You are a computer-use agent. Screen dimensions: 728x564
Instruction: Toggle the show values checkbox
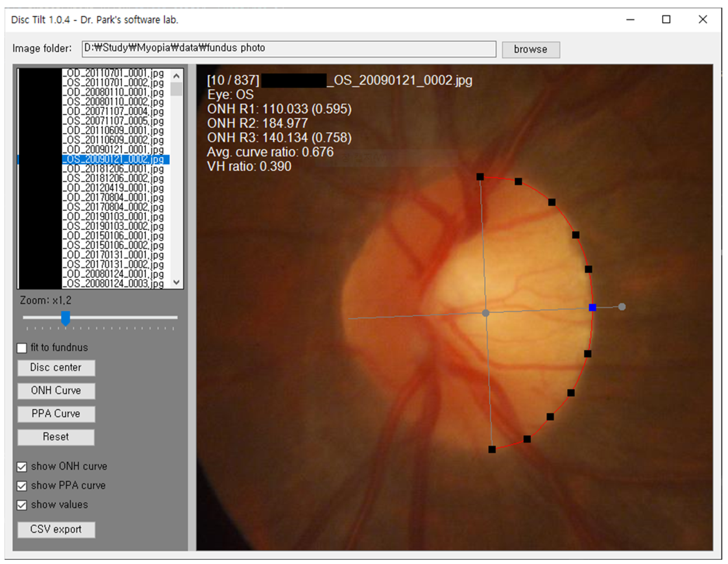tap(22, 505)
